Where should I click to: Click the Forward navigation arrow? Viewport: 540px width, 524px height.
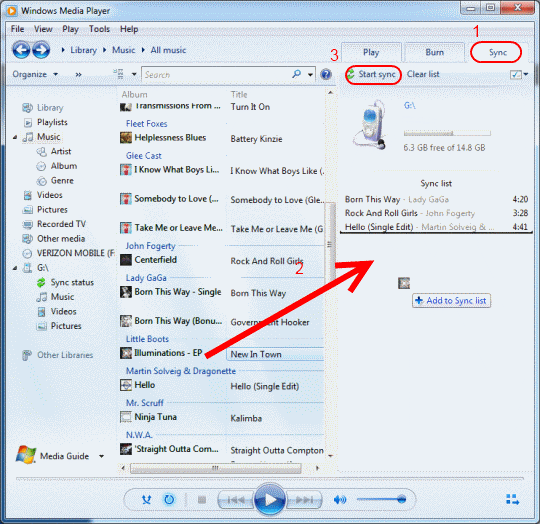click(41, 50)
